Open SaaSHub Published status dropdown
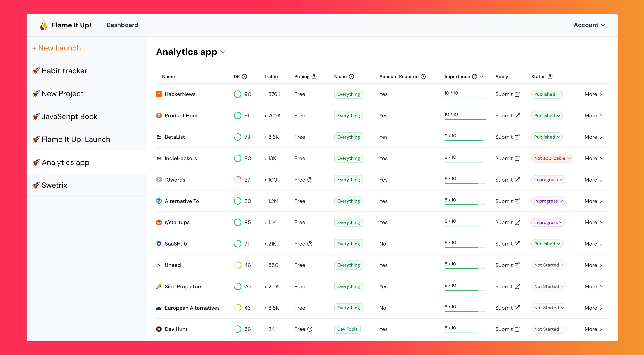Viewport: 644px width, 355px height. tap(547, 244)
